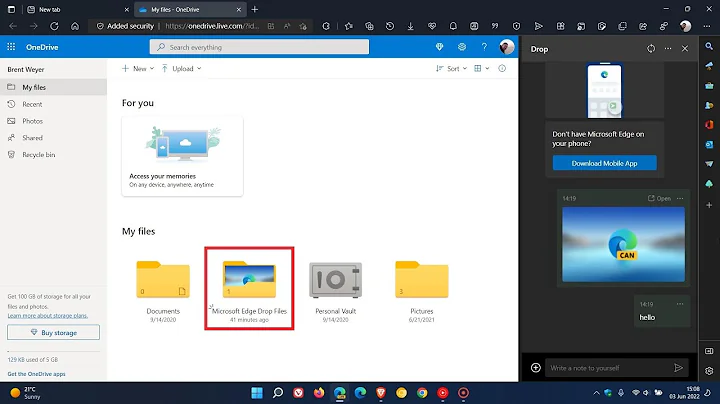
Task: Go to Photos section
Action: click(53, 121)
